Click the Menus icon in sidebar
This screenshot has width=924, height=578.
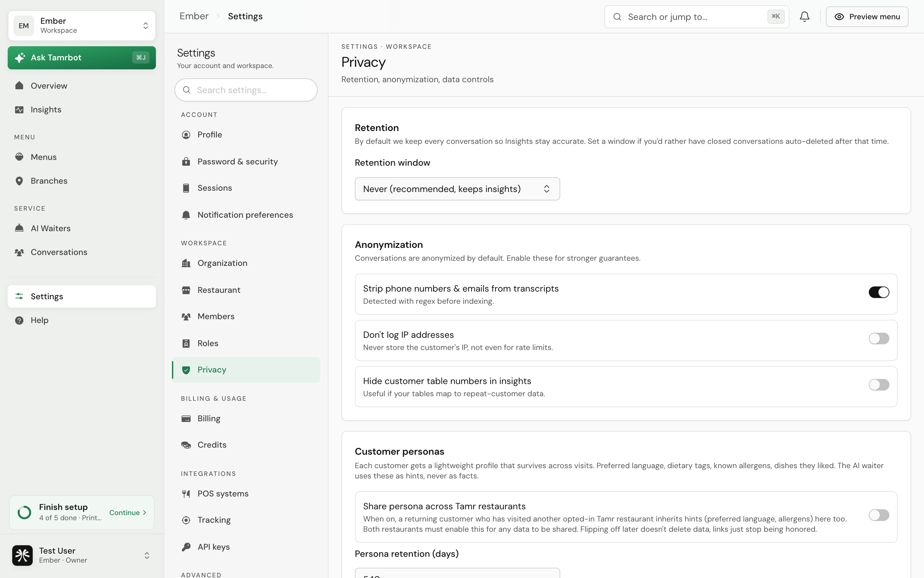(x=19, y=157)
